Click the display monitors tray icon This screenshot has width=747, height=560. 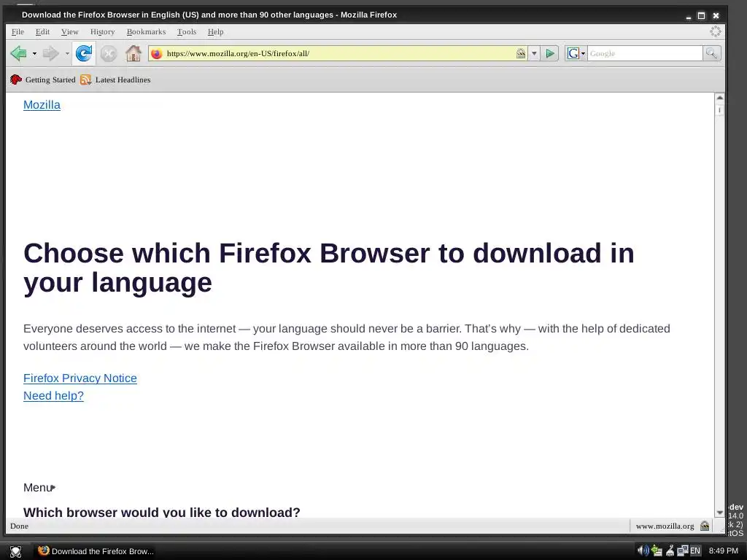pos(683,551)
